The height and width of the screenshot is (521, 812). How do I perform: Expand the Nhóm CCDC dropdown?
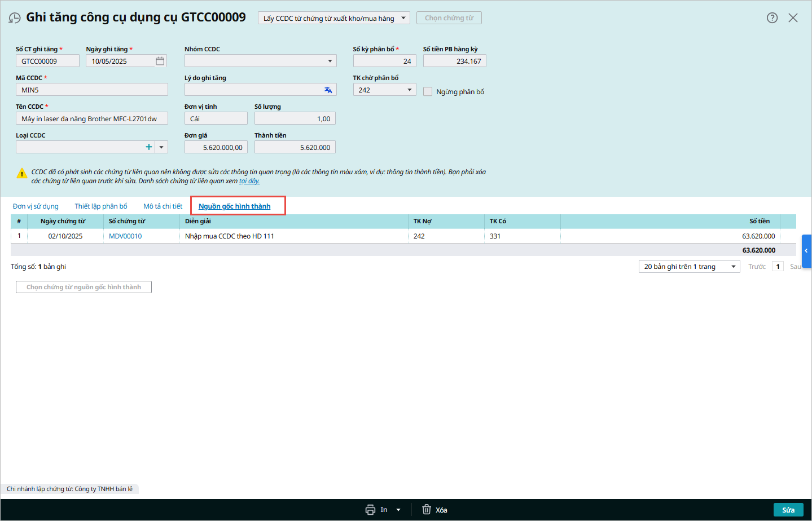point(330,61)
